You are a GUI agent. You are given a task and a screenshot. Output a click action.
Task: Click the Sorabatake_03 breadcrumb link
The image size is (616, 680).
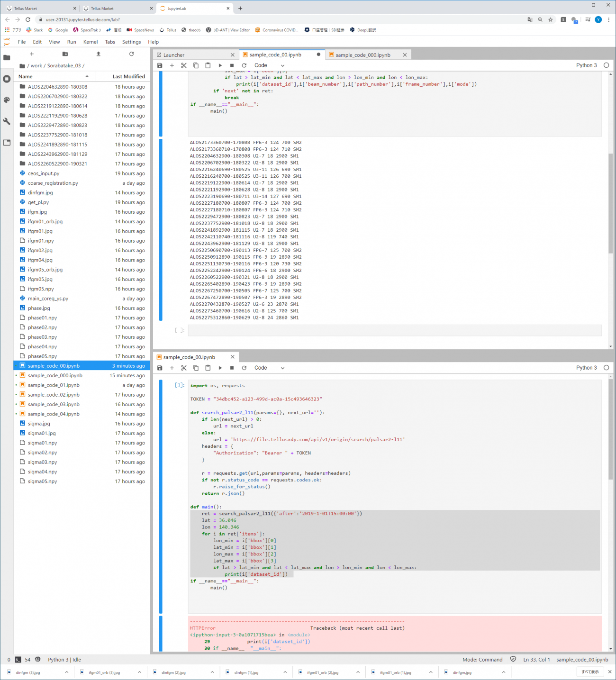(64, 66)
